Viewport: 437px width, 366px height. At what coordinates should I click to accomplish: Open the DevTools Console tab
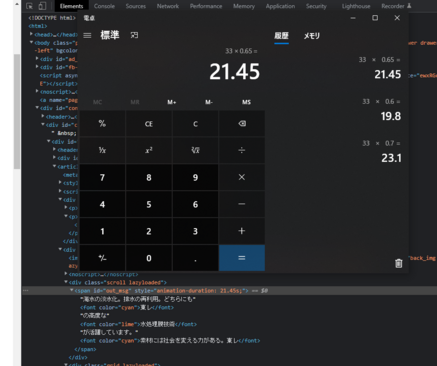104,6
